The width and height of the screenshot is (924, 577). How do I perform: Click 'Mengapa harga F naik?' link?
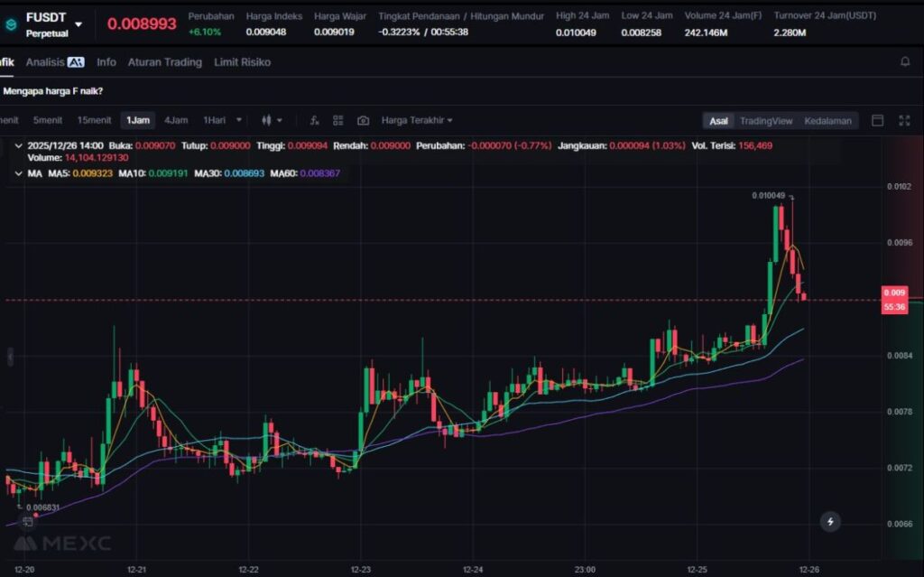[53, 91]
